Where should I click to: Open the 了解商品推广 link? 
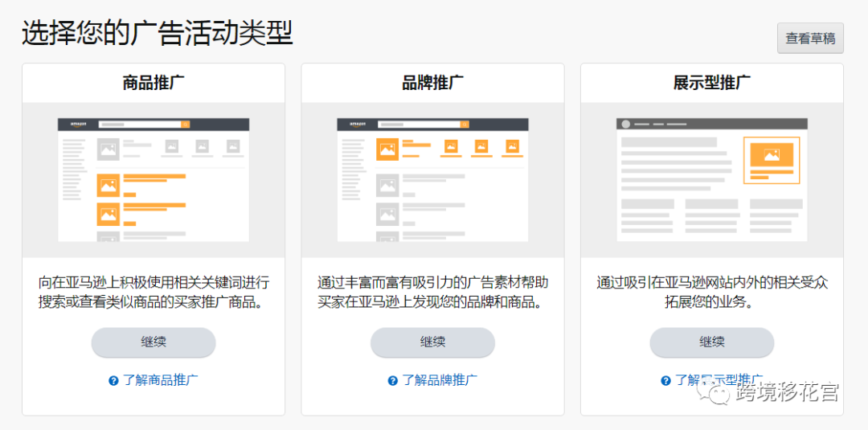pyautogui.click(x=161, y=380)
